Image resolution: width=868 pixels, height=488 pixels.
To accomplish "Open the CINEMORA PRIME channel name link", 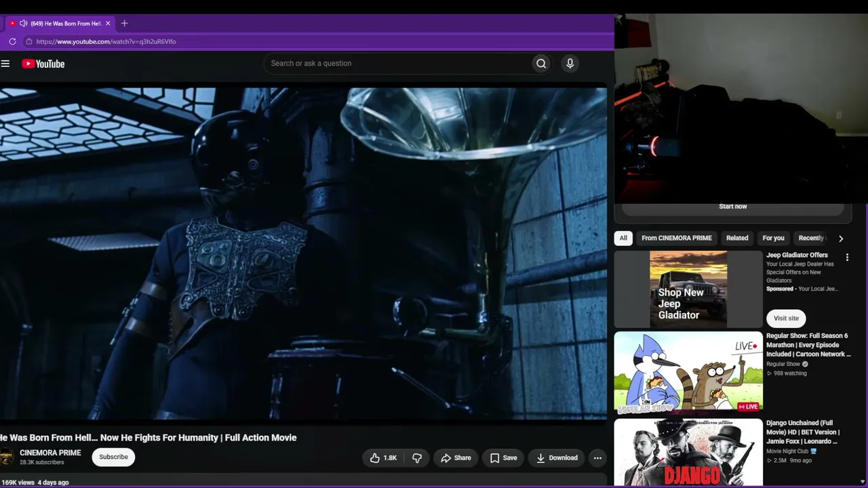I will pos(50,453).
